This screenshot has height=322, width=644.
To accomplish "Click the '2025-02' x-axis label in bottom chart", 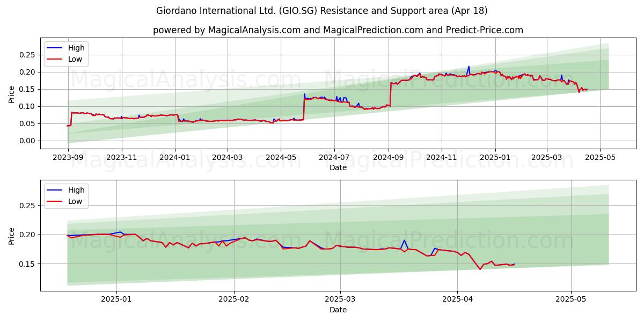I will pos(235,300).
